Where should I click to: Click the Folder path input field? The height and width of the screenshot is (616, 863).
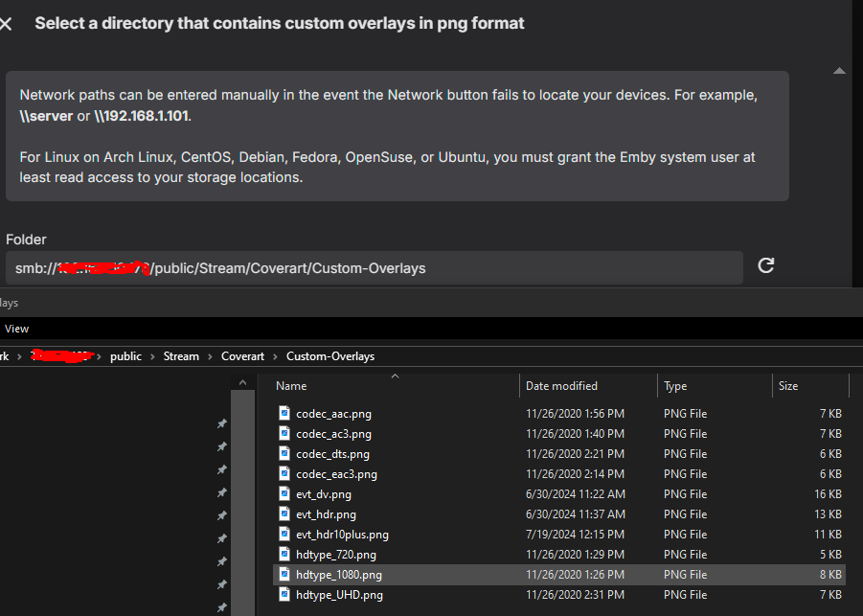pyautogui.click(x=374, y=268)
